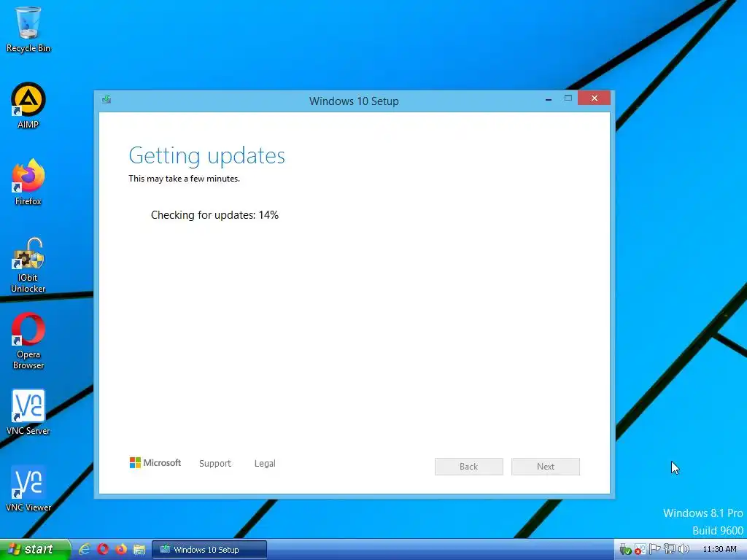Click the Safely Remove Hardware tray icon
This screenshot has width=747, height=560.
(625, 550)
